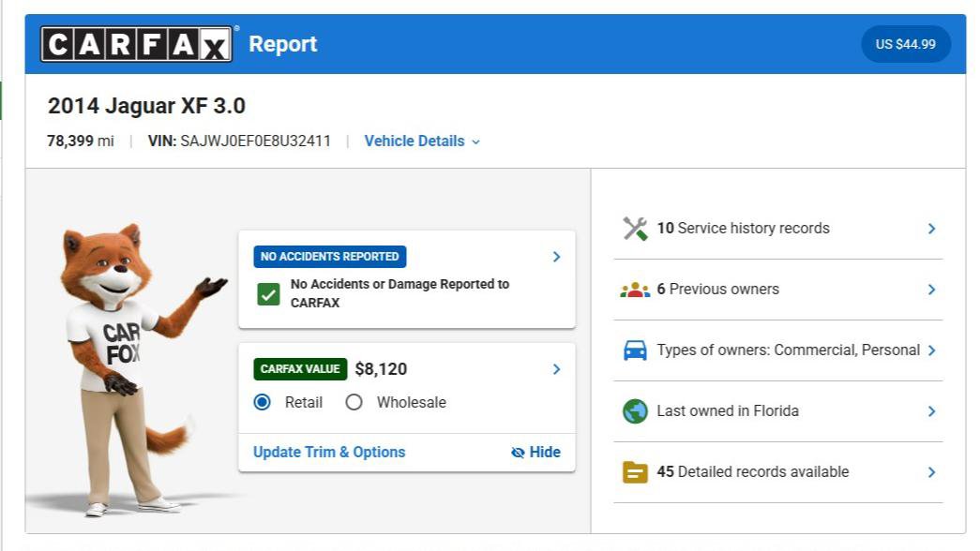Click the 78,399 mi mileage text

(x=81, y=141)
